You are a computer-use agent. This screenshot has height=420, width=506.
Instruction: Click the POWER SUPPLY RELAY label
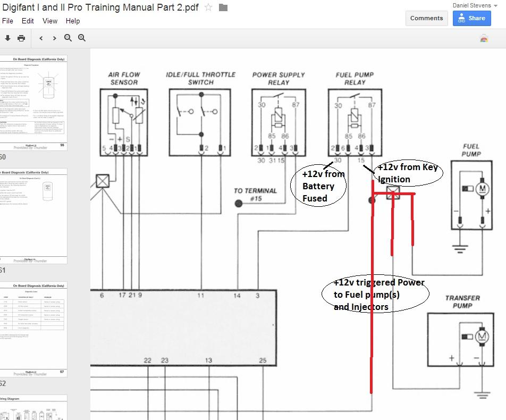(279, 79)
